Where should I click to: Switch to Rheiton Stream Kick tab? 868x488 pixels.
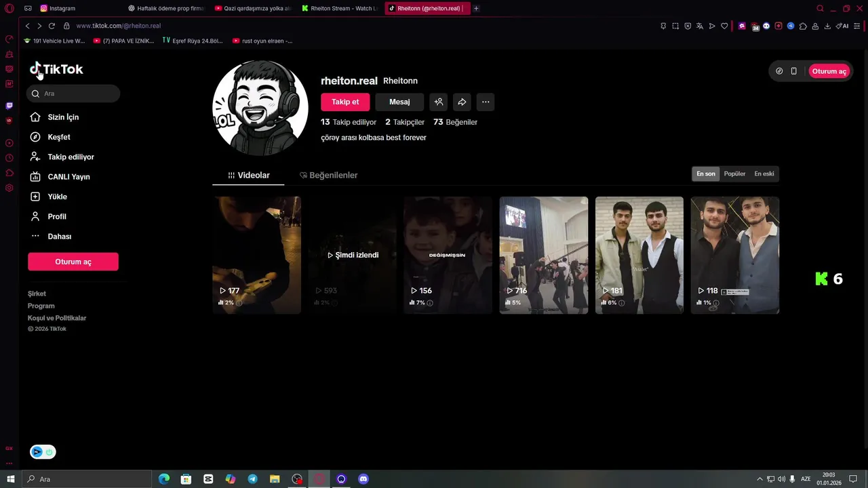tap(339, 8)
